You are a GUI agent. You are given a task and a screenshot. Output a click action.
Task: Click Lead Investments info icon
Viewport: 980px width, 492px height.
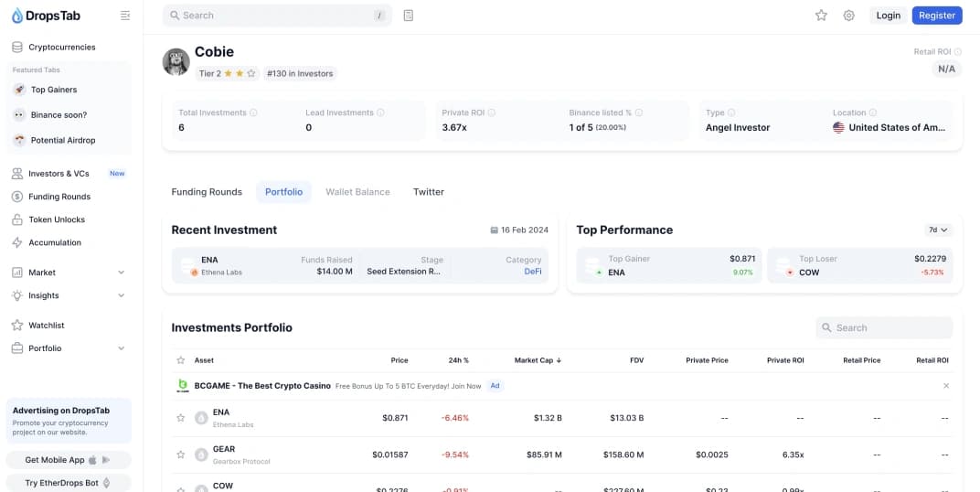(380, 113)
